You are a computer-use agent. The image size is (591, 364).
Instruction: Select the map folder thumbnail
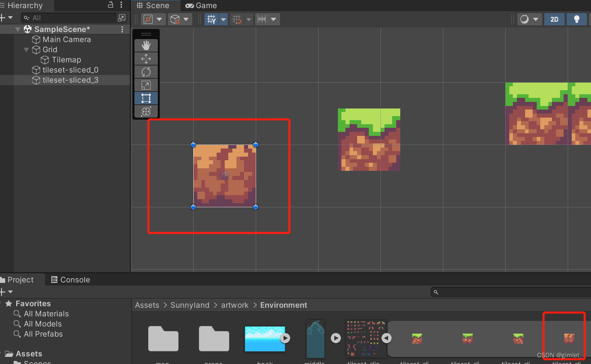click(x=163, y=339)
